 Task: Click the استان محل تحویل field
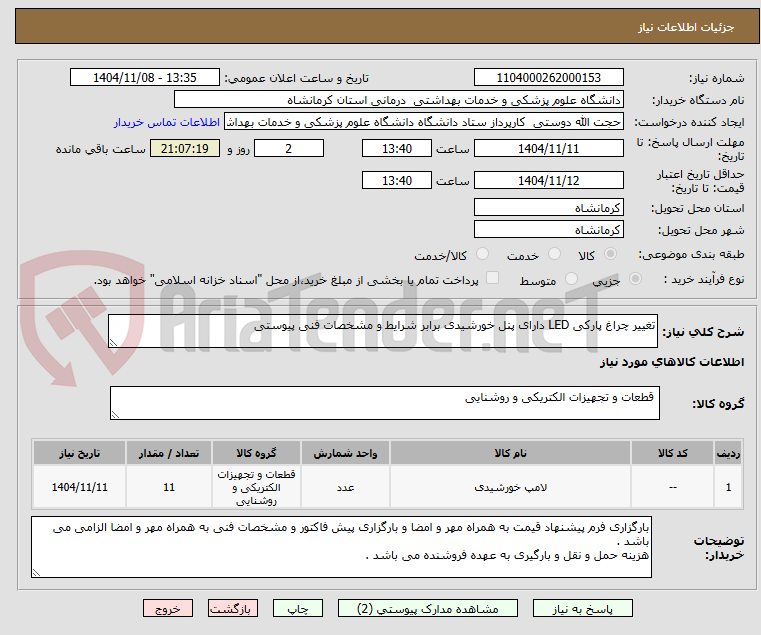(548, 208)
